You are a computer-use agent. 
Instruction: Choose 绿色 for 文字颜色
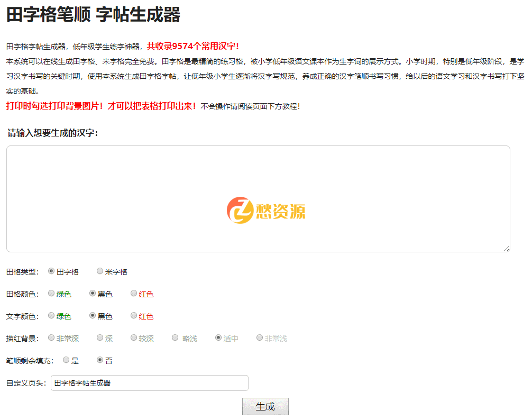[51, 315]
